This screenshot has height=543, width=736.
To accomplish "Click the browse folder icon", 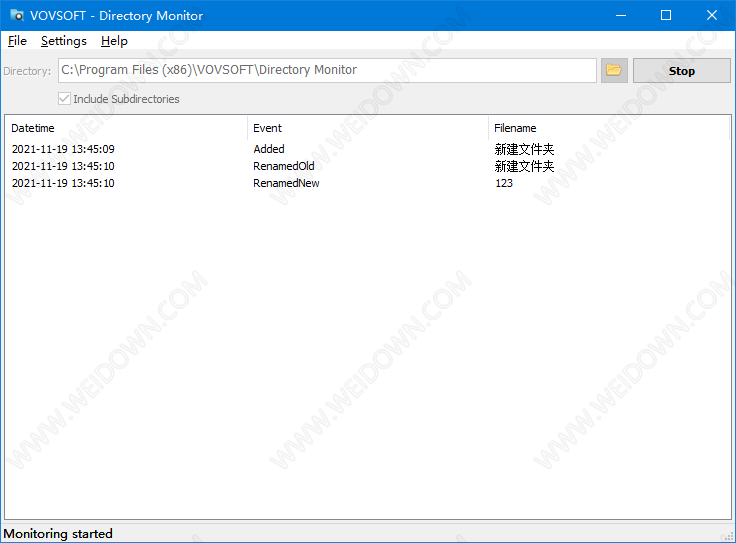I will point(613,71).
